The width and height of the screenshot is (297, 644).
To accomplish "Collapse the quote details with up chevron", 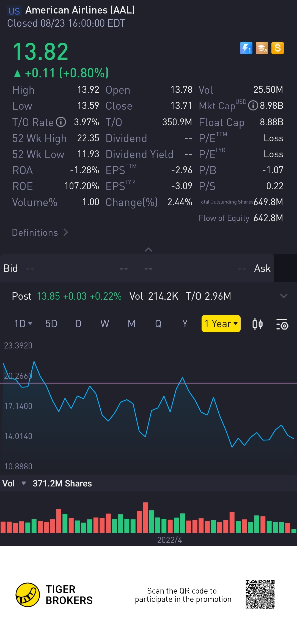I will [148, 250].
